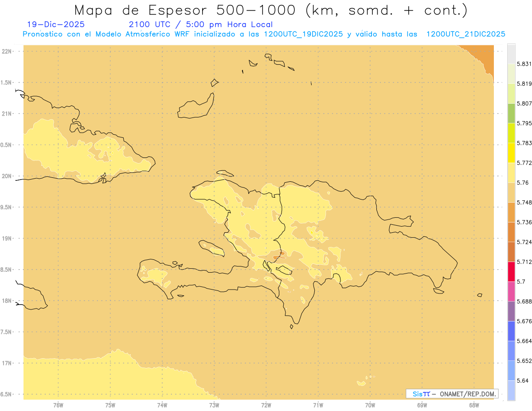Screen dimensions: 532x411
Task: Click the colorbar value '5.724'
Action: [524, 242]
